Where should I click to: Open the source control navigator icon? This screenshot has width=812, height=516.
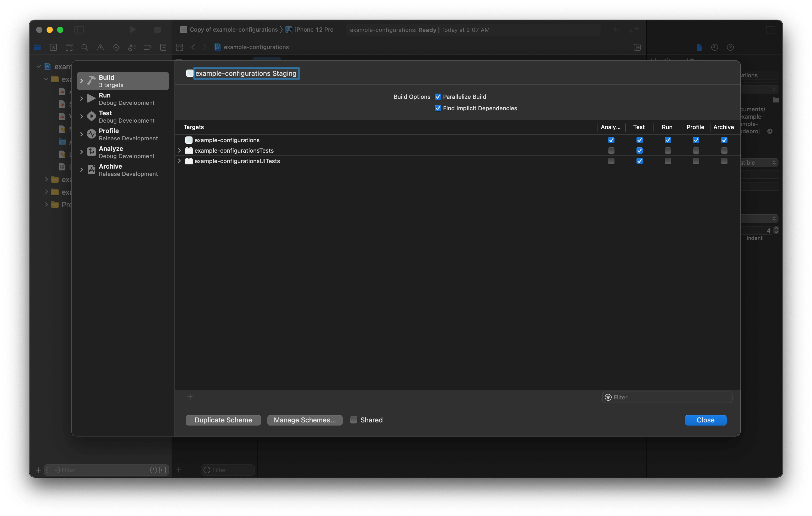[53, 47]
